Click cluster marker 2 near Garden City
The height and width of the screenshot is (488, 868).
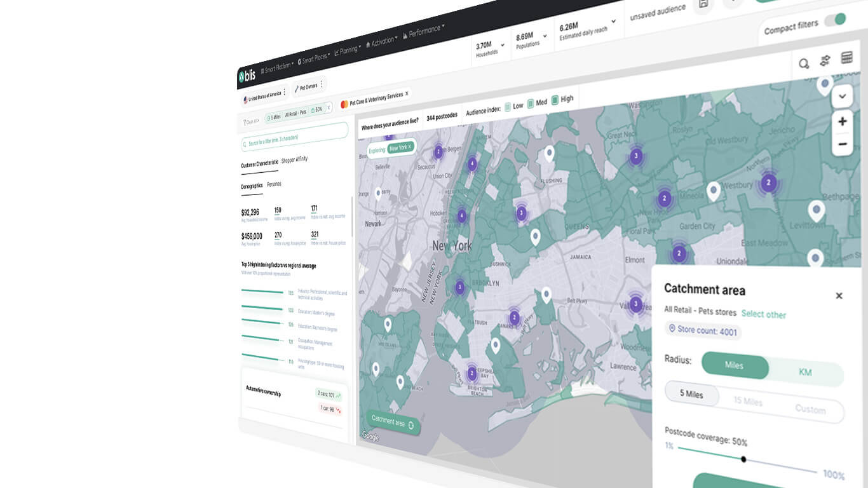coord(679,254)
